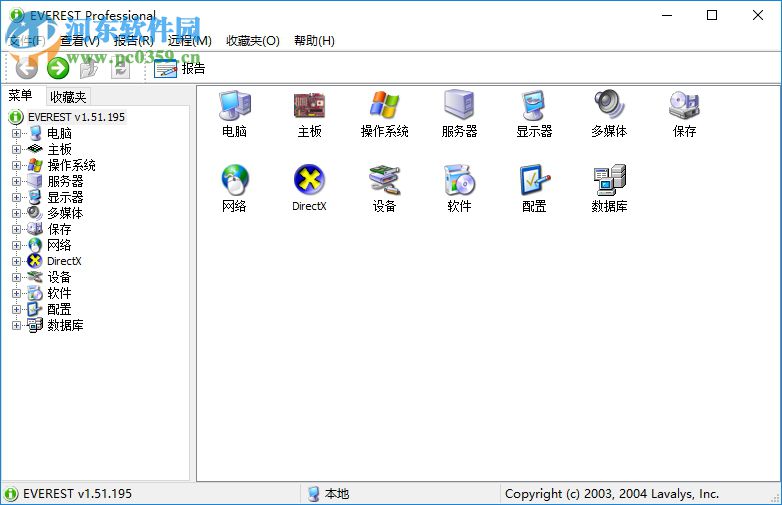Open the 数据库 database icon in right pane

(609, 180)
